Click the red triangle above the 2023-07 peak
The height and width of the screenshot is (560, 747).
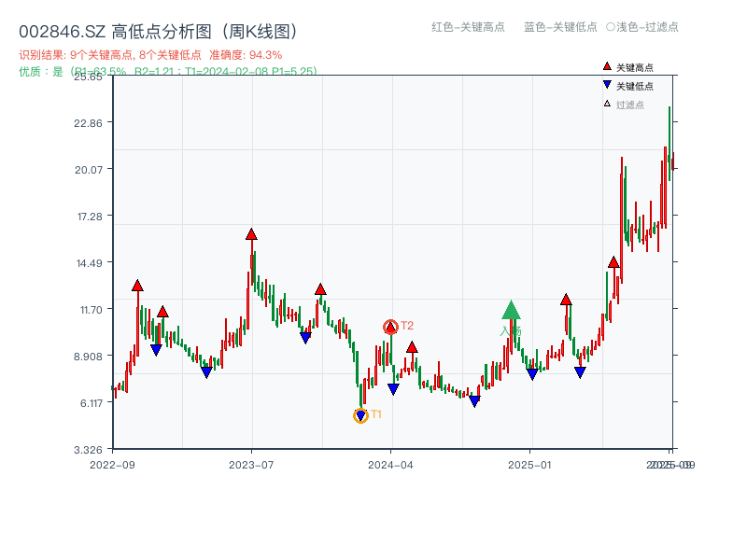(x=250, y=233)
